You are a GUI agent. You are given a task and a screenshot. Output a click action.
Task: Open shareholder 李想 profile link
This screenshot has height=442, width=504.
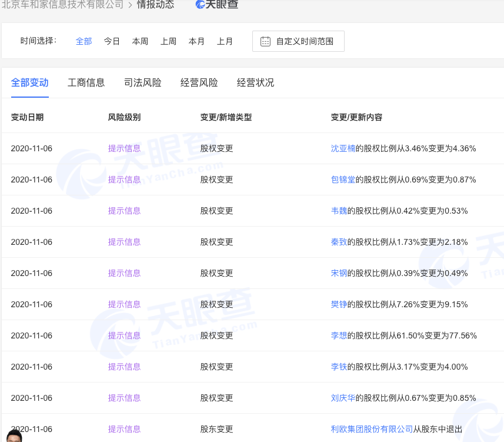pos(339,335)
